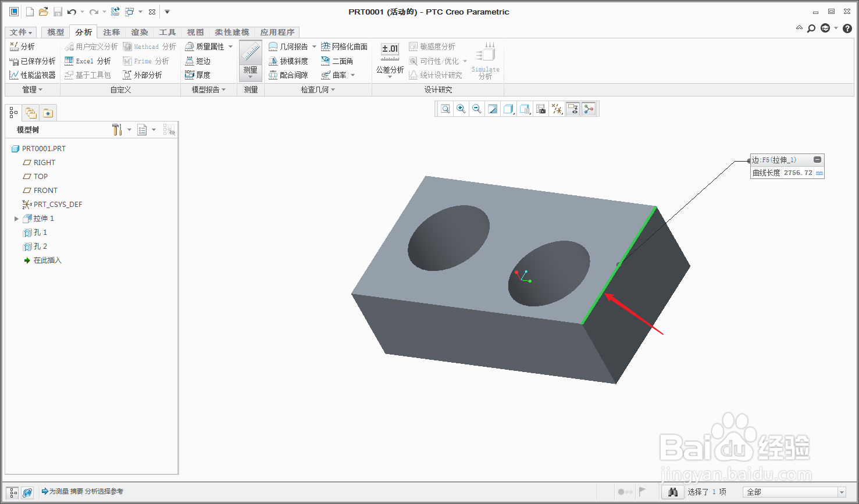Image resolution: width=859 pixels, height=504 pixels.
Task: Select 短边 short edge tool
Action: pos(198,61)
